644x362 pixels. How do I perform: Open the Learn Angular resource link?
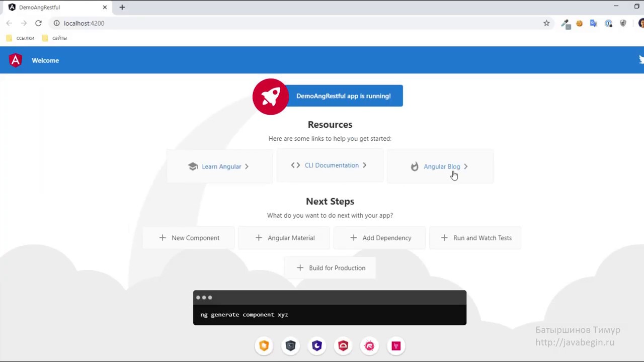click(219, 166)
